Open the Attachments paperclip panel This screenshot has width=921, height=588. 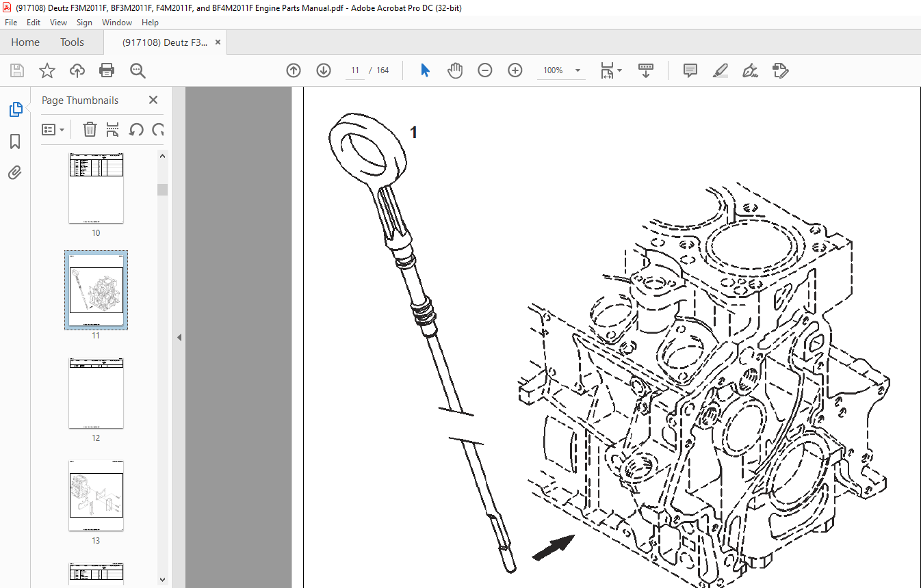(x=15, y=172)
